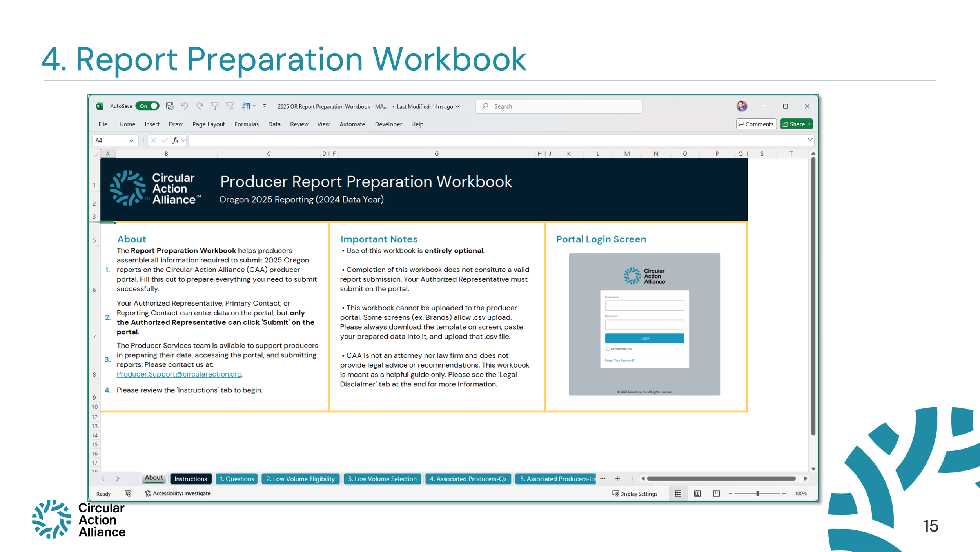Switch to Page Layout view icon

[697, 493]
